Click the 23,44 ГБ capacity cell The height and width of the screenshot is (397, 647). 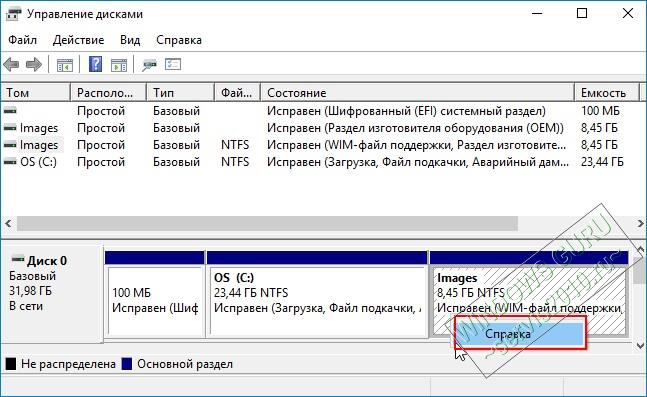(602, 162)
